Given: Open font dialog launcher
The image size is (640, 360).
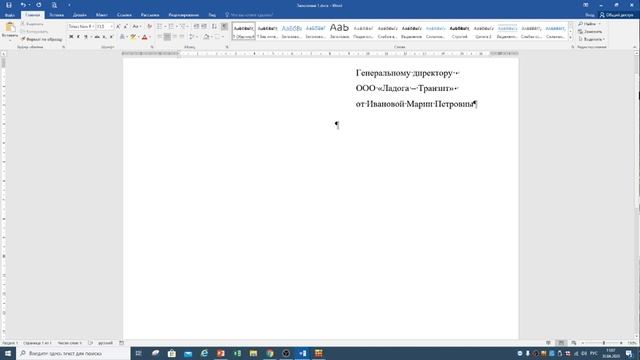Looking at the screenshot, I should pyautogui.click(x=152, y=47).
